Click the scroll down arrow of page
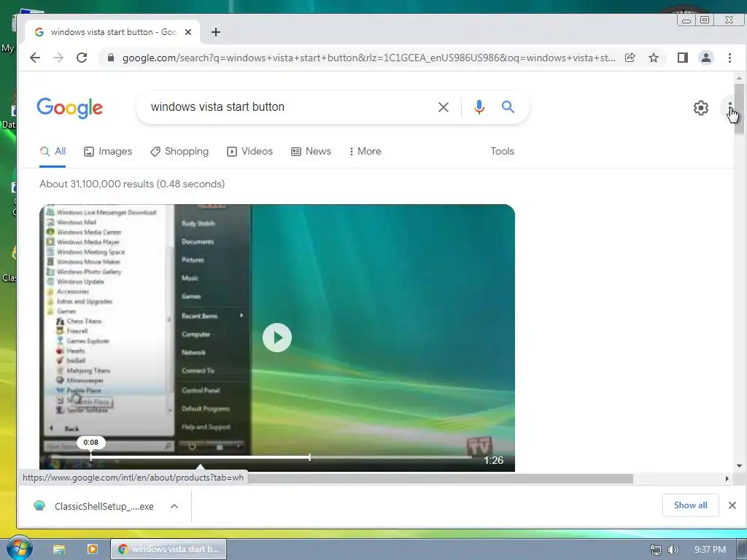 pyautogui.click(x=739, y=466)
